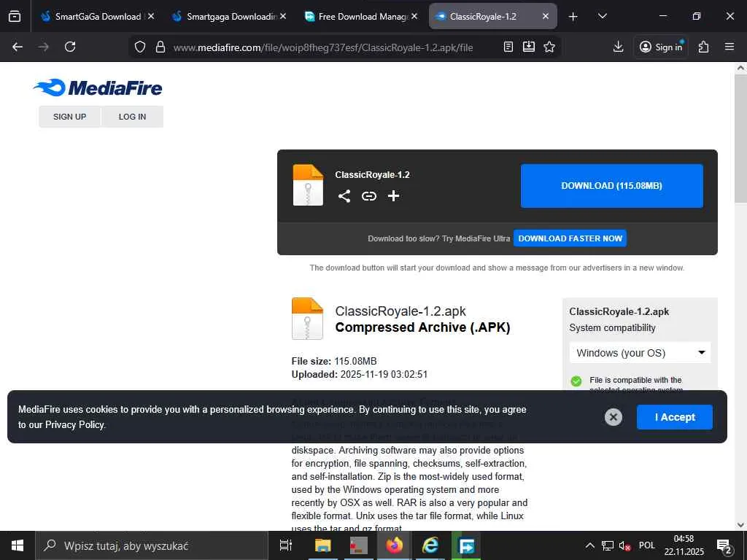
Task: Click network tray icon
Action: tap(608, 545)
